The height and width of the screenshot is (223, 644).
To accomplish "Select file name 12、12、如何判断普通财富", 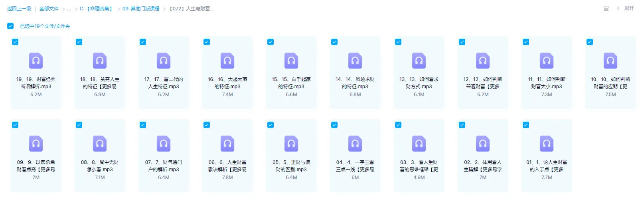I will [x=483, y=83].
